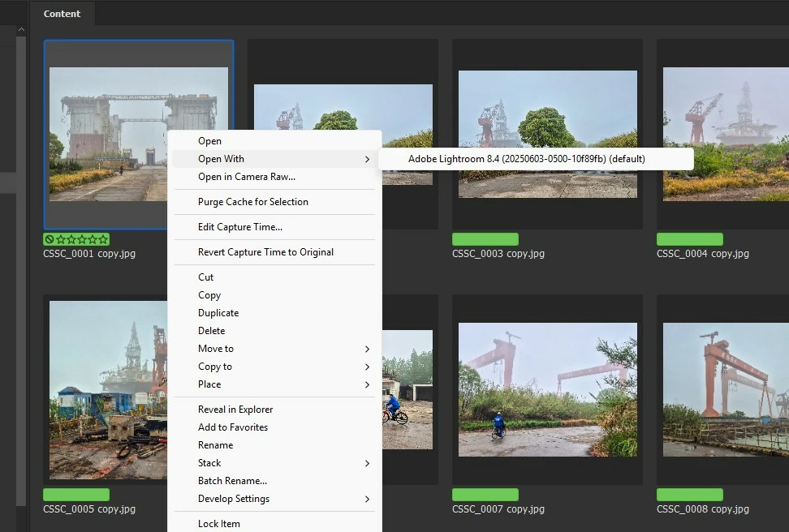The image size is (789, 532).
Task: Click the file name CSSC_0008 copy.jpg
Action: tap(703, 509)
